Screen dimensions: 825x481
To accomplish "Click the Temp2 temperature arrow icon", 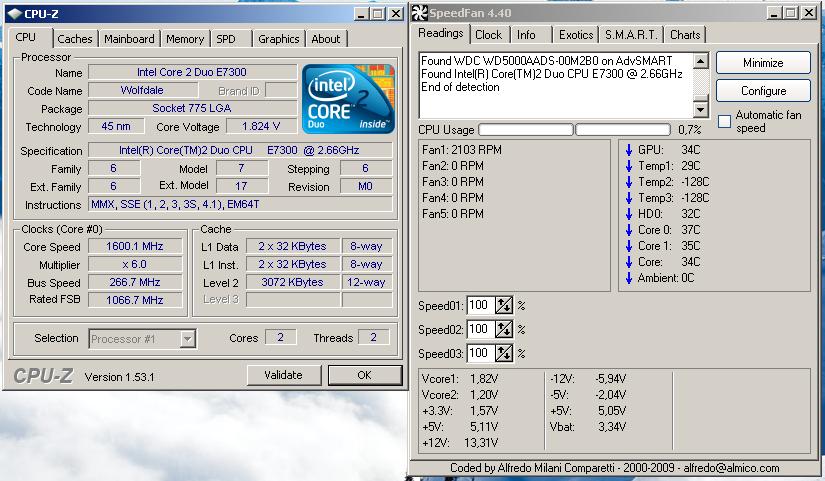I will click(629, 182).
